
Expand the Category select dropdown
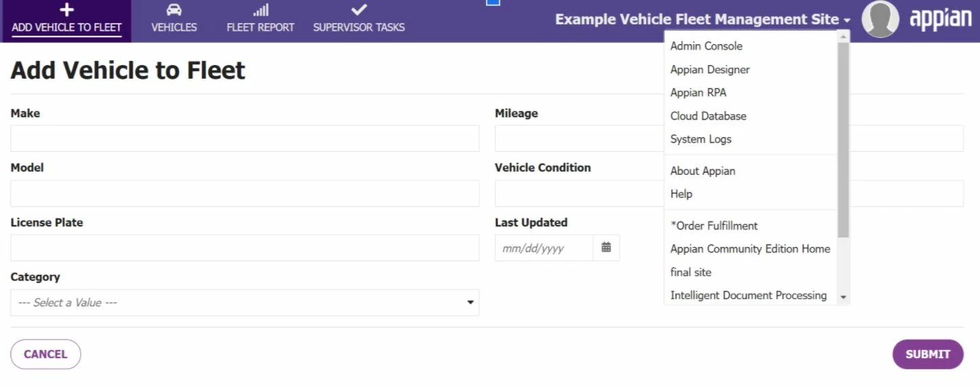(244, 303)
